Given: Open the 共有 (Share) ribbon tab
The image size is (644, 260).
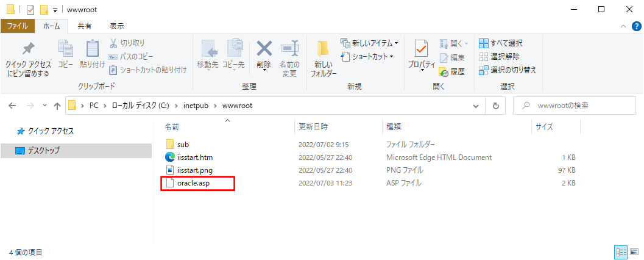Looking at the screenshot, I should [x=85, y=26].
